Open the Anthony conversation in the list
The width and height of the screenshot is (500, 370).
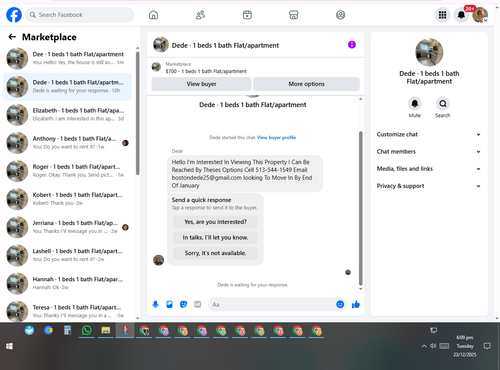coord(68,143)
